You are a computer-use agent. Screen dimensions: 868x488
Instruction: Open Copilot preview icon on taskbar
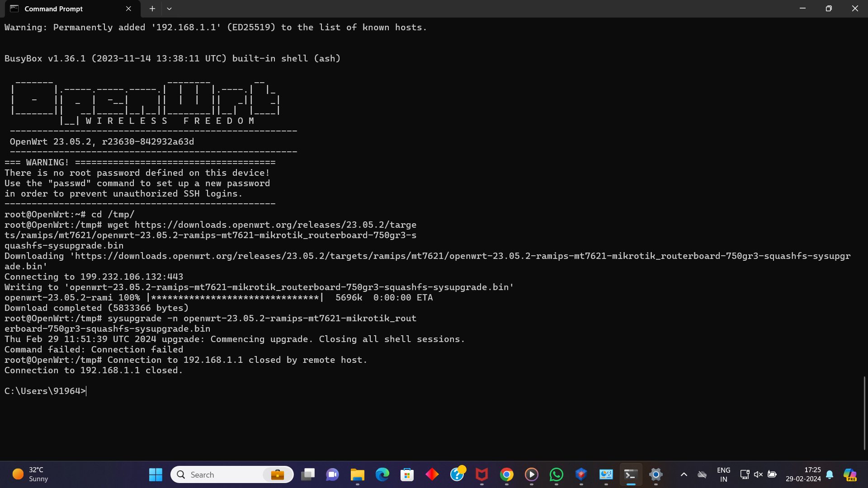[x=850, y=474]
